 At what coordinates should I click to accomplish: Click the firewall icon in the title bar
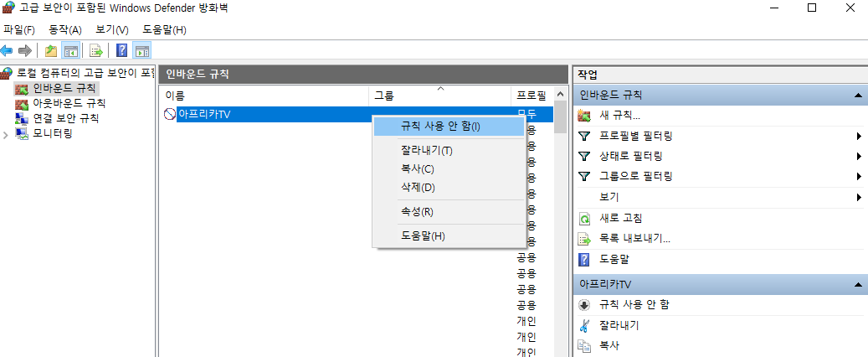[x=9, y=8]
